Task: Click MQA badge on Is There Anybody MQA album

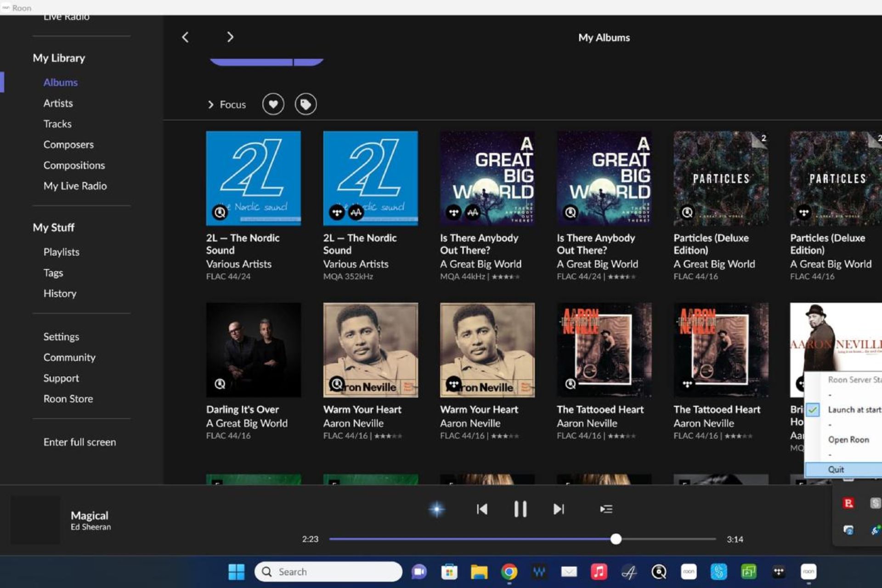Action: pyautogui.click(x=473, y=212)
